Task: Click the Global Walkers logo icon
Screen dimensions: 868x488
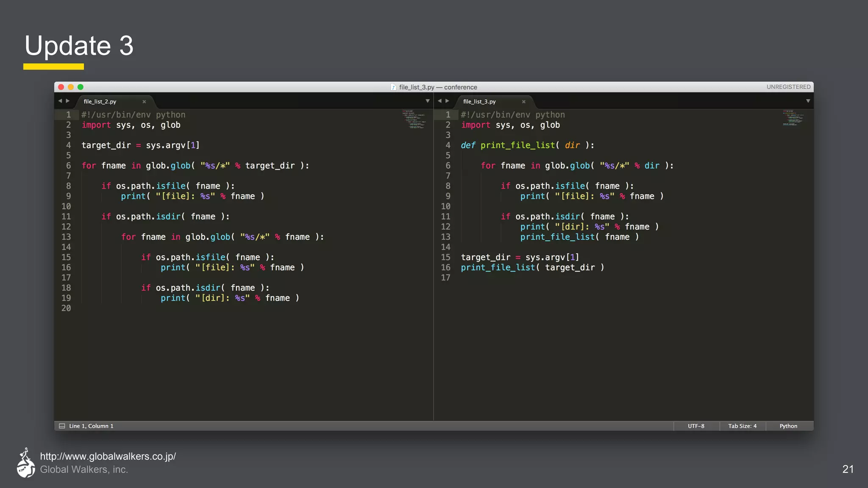Action: (26, 463)
